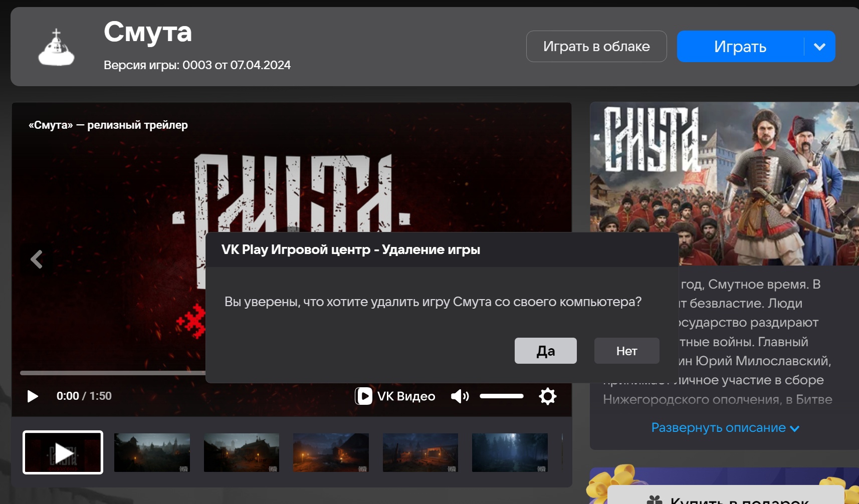
Task: Go to previous media with left arrow
Action: pos(36,260)
